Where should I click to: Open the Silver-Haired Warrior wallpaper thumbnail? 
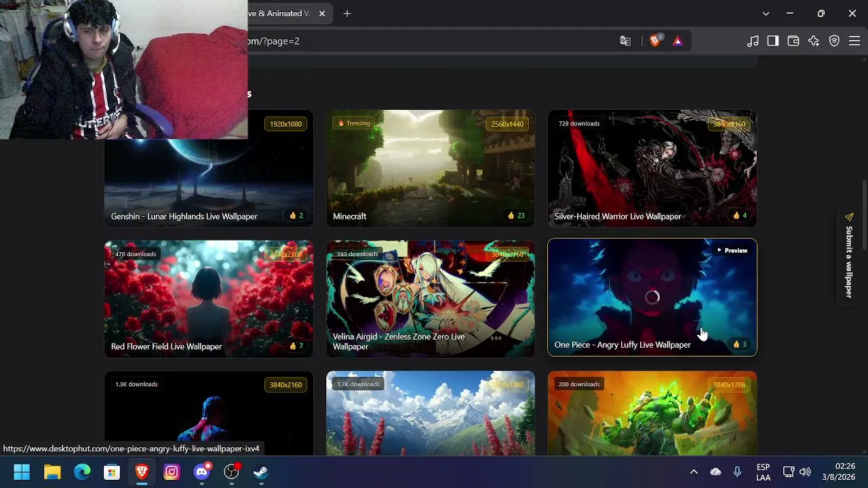click(652, 168)
